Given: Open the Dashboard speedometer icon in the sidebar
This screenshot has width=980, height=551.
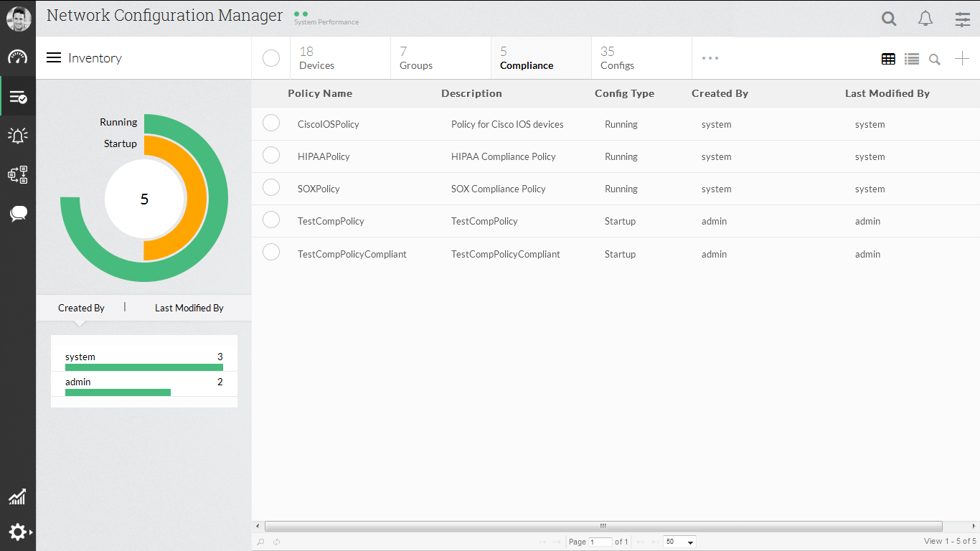Looking at the screenshot, I should (17, 57).
